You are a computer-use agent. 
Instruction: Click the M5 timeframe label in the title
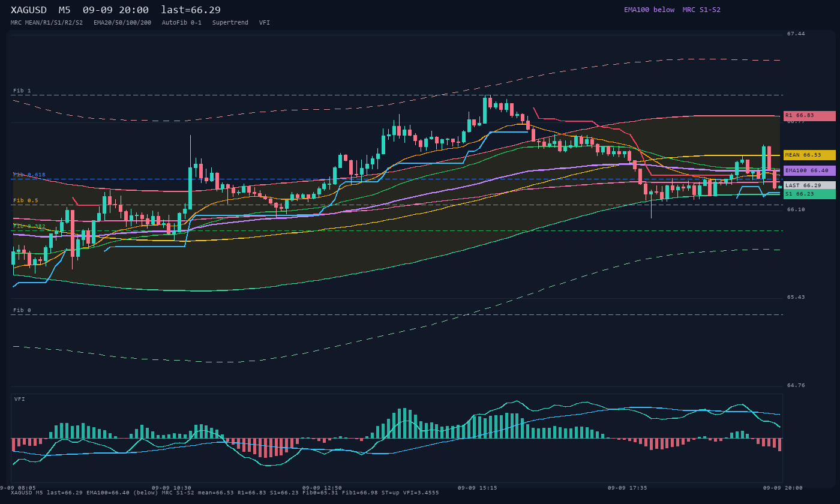coord(64,10)
